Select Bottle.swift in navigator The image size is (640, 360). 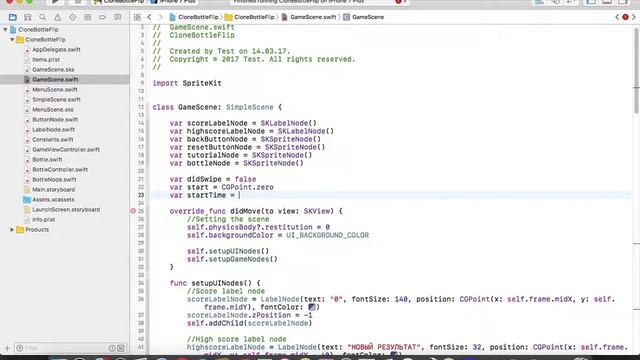coord(47,160)
